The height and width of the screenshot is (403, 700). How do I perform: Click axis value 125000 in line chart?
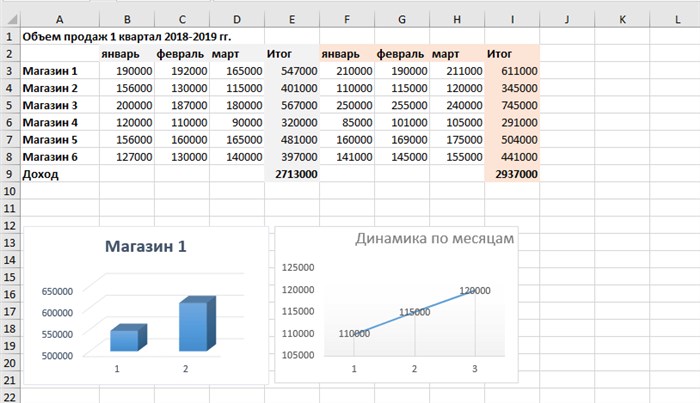298,267
